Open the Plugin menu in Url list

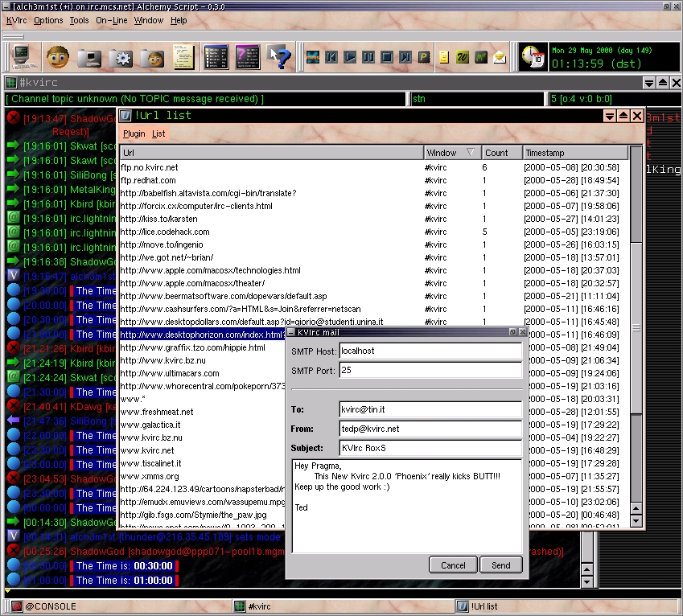point(134,133)
